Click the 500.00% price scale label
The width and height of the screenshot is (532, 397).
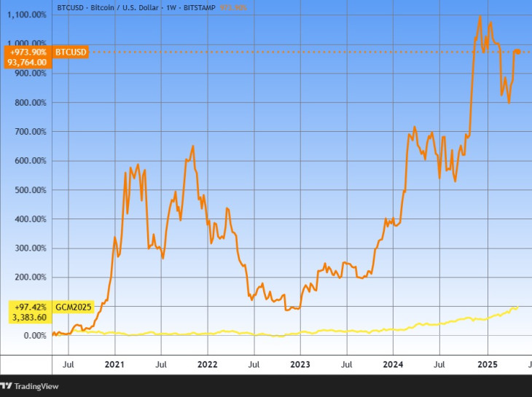click(31, 190)
